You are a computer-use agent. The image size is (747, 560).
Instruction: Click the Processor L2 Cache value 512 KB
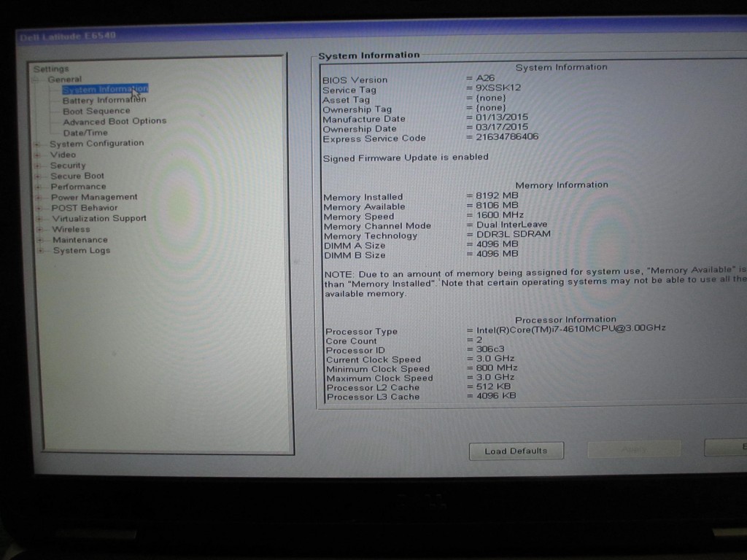coord(494,386)
